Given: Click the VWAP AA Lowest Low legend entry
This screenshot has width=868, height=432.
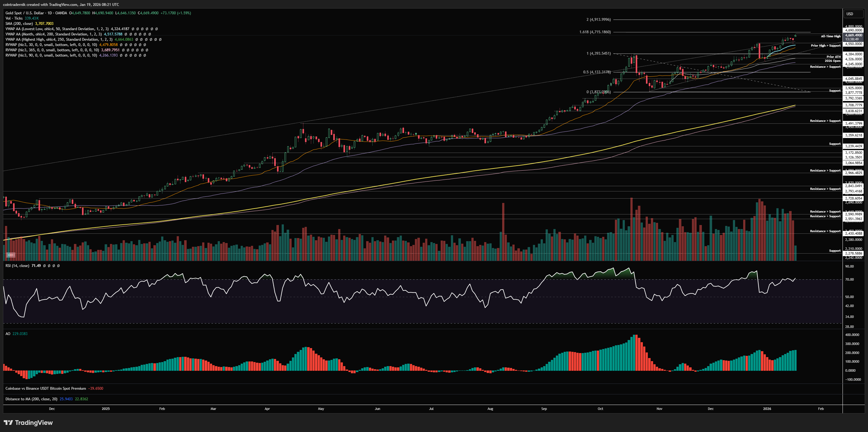Looking at the screenshot, I should 57,29.
